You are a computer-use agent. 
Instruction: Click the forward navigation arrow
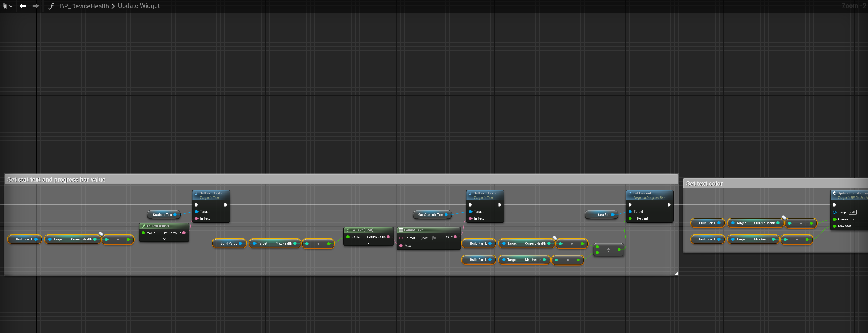point(35,6)
